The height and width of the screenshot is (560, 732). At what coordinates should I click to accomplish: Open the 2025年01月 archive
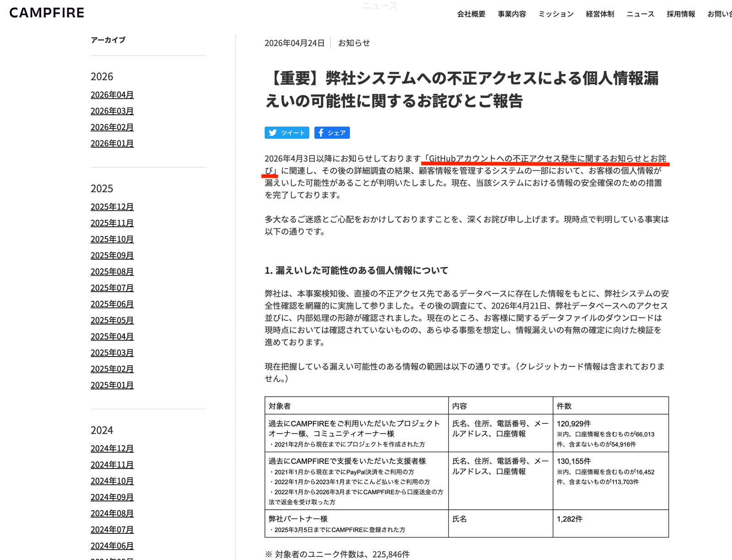pyautogui.click(x=112, y=385)
